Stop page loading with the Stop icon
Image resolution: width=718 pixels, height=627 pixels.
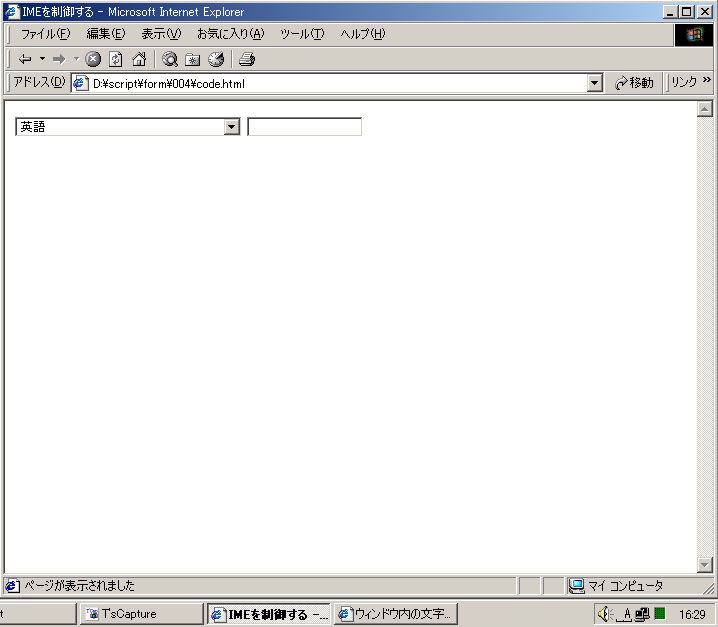coord(93,59)
